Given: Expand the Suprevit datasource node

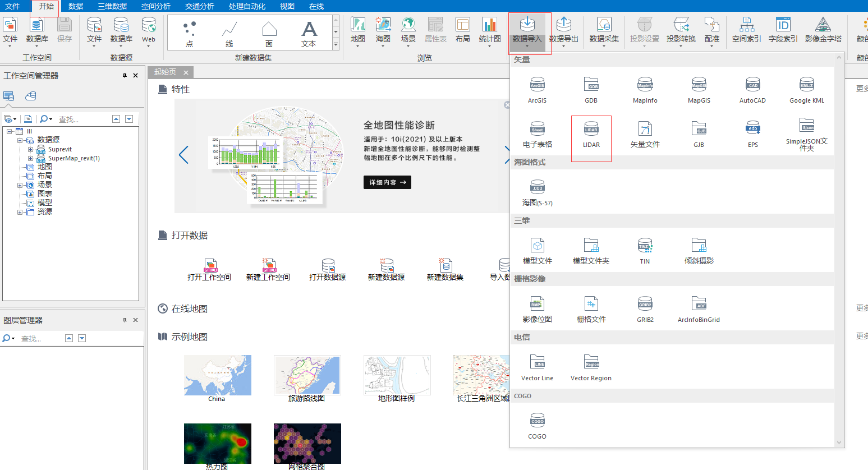Looking at the screenshot, I should tap(30, 149).
